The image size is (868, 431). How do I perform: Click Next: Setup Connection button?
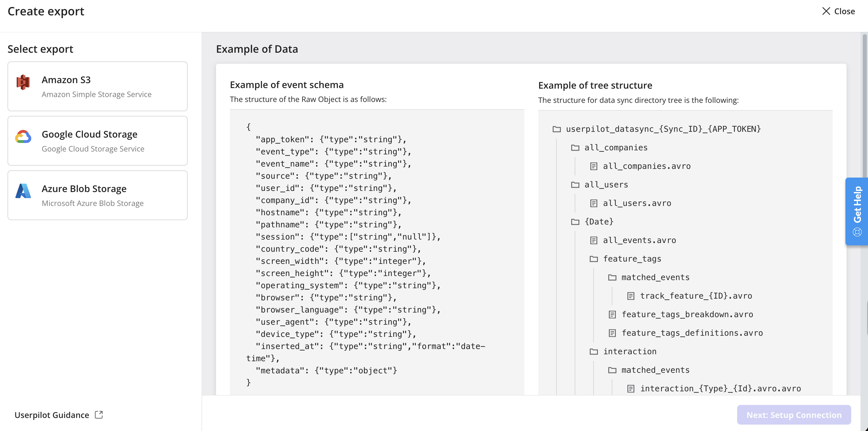794,415
